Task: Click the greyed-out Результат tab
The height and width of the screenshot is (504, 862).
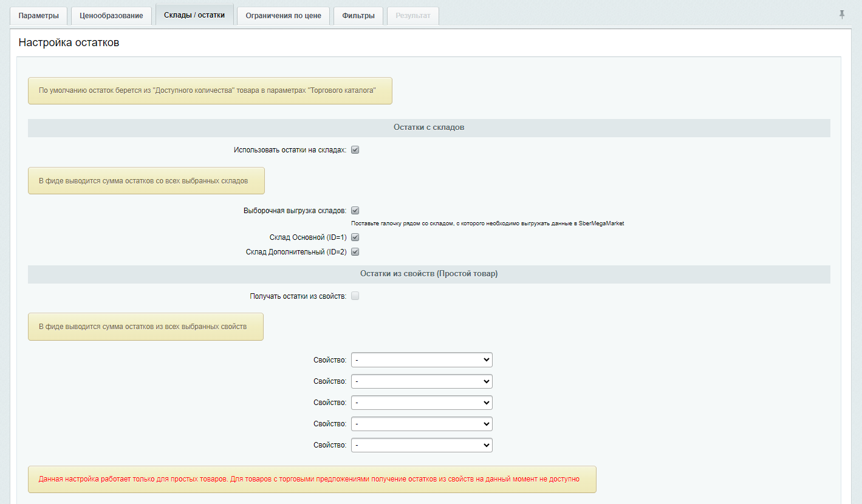Action: click(413, 16)
